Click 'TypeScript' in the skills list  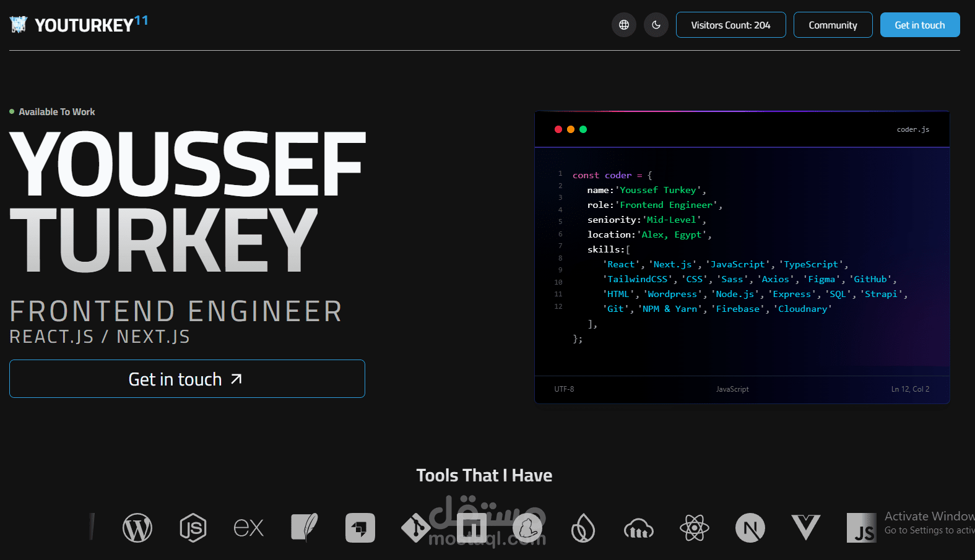(x=811, y=264)
